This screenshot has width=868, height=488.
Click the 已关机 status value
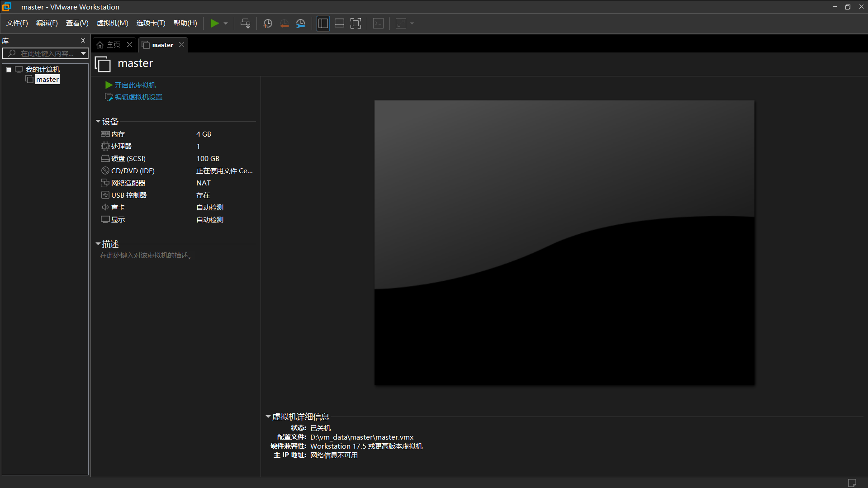[x=320, y=428]
